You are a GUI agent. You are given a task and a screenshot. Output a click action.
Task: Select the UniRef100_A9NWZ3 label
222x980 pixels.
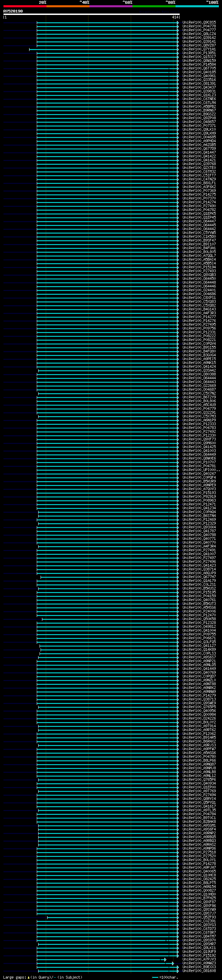click(199, 963)
